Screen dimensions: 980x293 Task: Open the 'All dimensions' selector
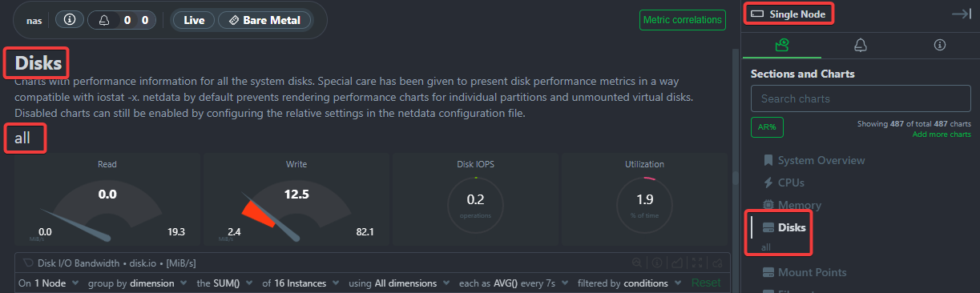(411, 283)
